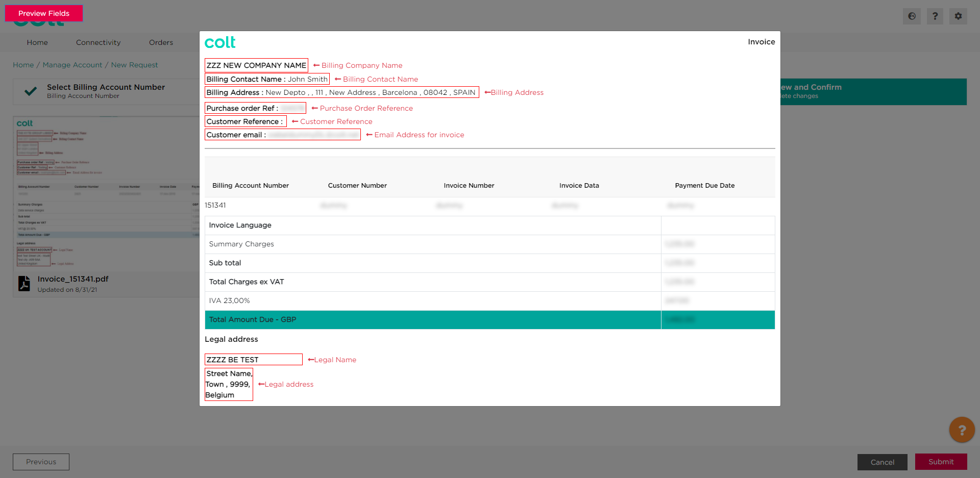Click the PDF file icon beside Invoice_151341.pdf
Image resolution: width=980 pixels, height=478 pixels.
(24, 284)
